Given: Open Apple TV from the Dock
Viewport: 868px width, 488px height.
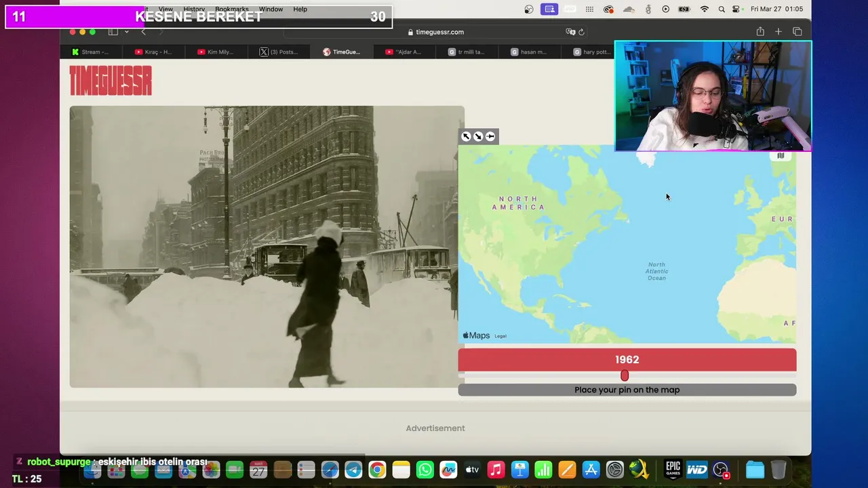Looking at the screenshot, I should point(472,470).
